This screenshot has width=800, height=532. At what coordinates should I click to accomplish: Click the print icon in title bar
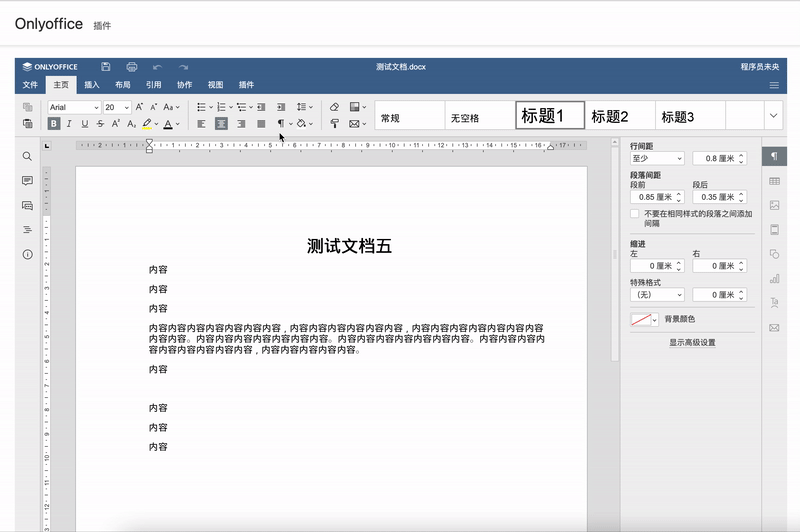[131, 66]
